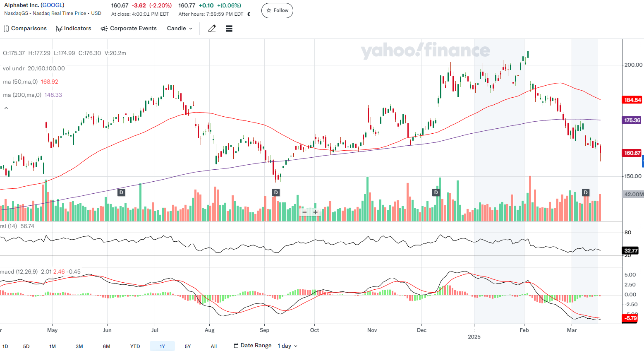Image resolution: width=644 pixels, height=351 pixels.
Task: Select the 1Y range
Action: 162,346
